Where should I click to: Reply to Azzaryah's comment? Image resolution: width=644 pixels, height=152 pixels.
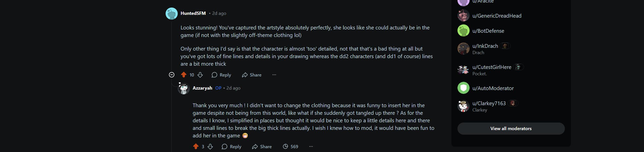(231, 146)
